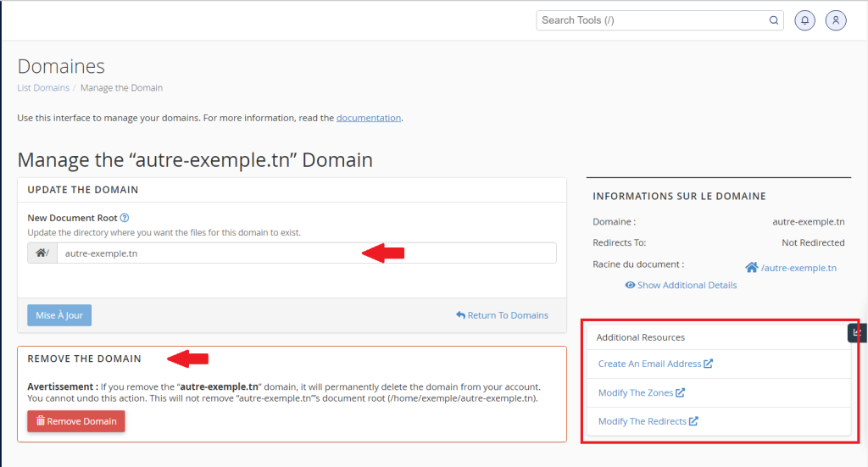Open the notifications bell

805,20
